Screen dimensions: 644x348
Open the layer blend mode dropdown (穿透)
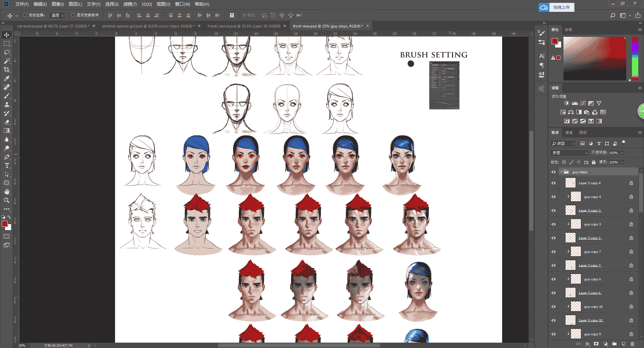570,153
